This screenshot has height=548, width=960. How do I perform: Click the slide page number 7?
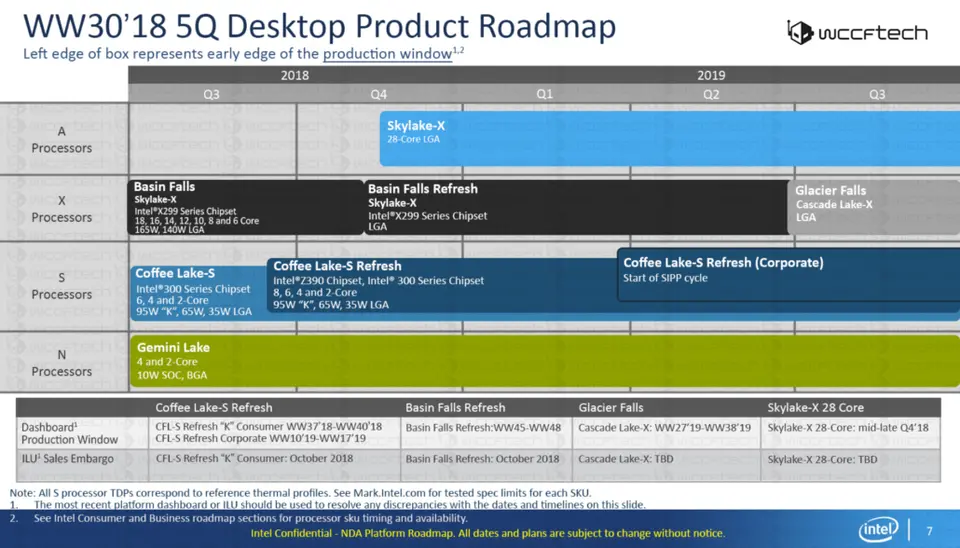929,531
